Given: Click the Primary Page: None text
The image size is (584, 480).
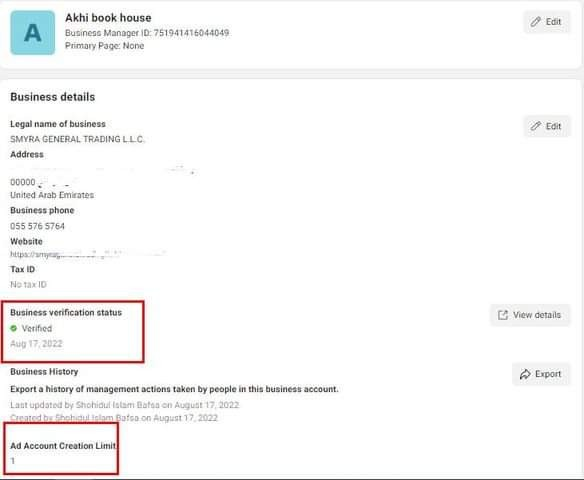Looking at the screenshot, I should coord(105,46).
